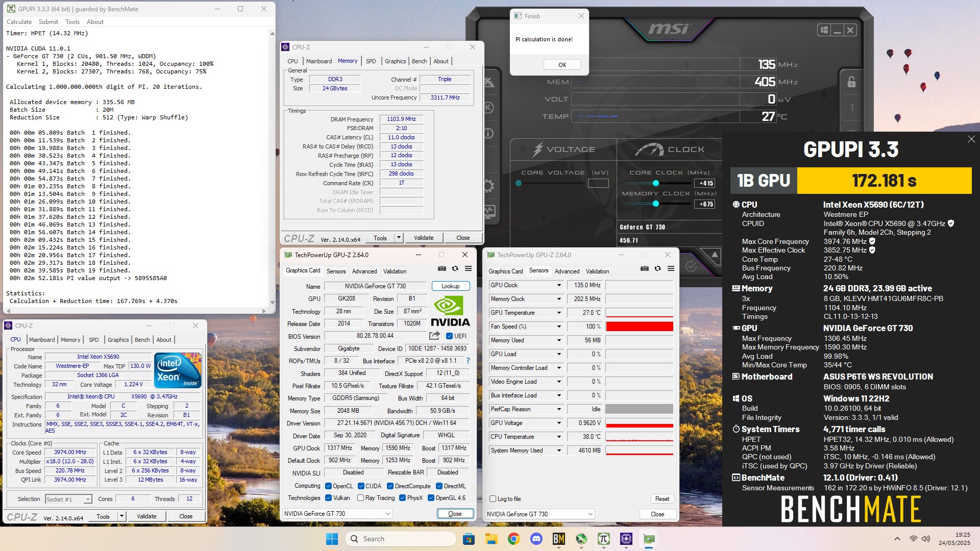Viewport: 980px width, 551px height.
Task: Select profile 1 in MSI Afterburner
Action: point(851,108)
